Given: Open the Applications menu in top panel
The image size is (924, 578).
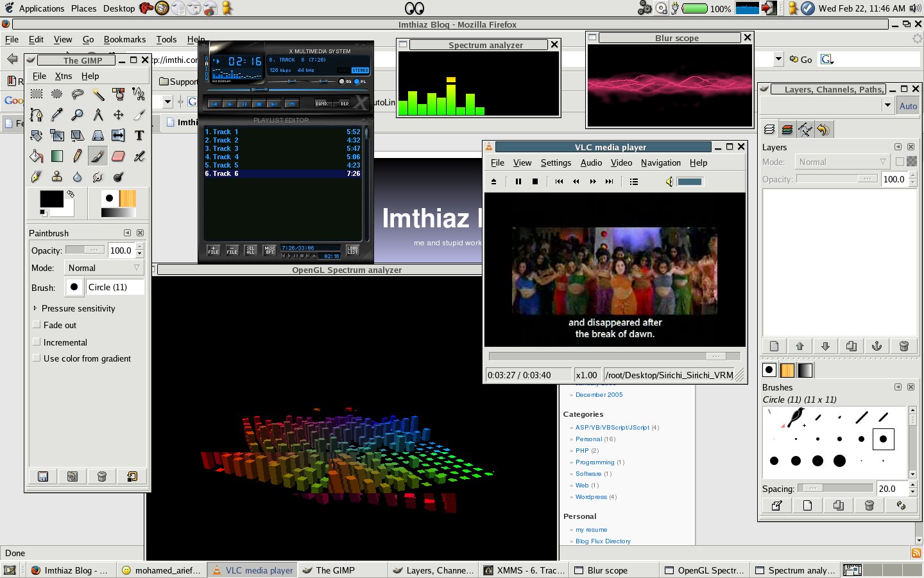Looking at the screenshot, I should (x=42, y=8).
